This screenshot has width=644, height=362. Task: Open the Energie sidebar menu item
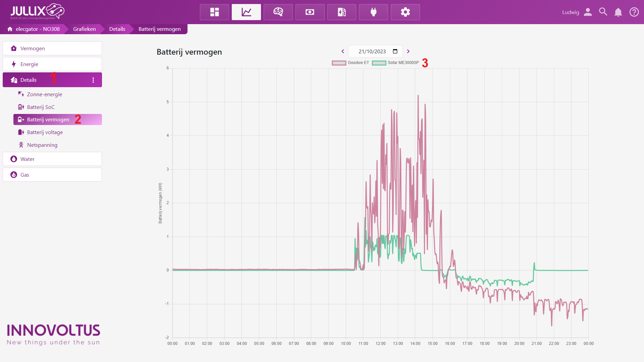click(x=29, y=64)
